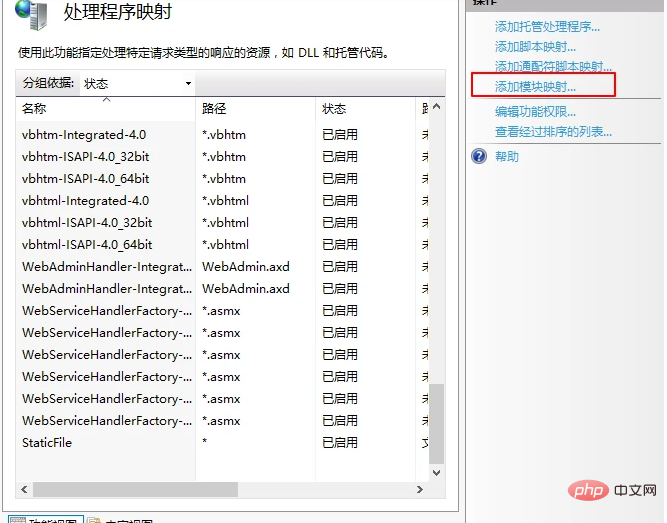Select the vbhtml-ISAPI-4.0_64bit handler row

click(x=222, y=245)
